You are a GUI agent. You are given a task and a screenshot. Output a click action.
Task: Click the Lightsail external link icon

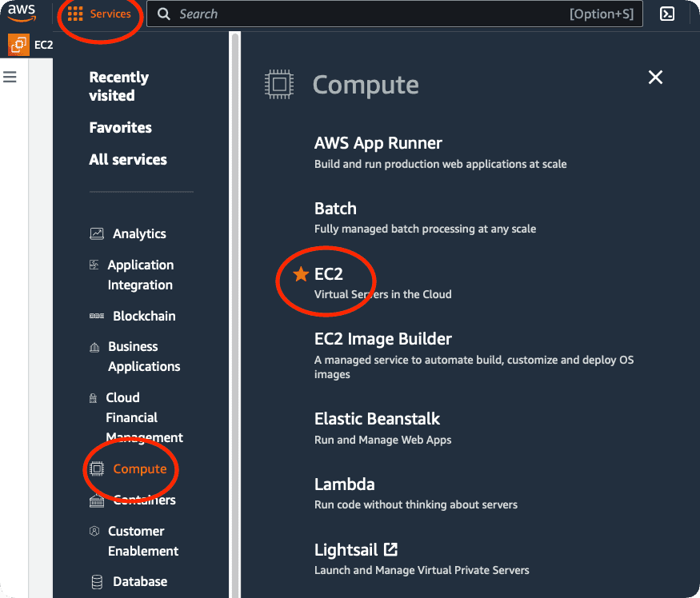pyautogui.click(x=390, y=549)
